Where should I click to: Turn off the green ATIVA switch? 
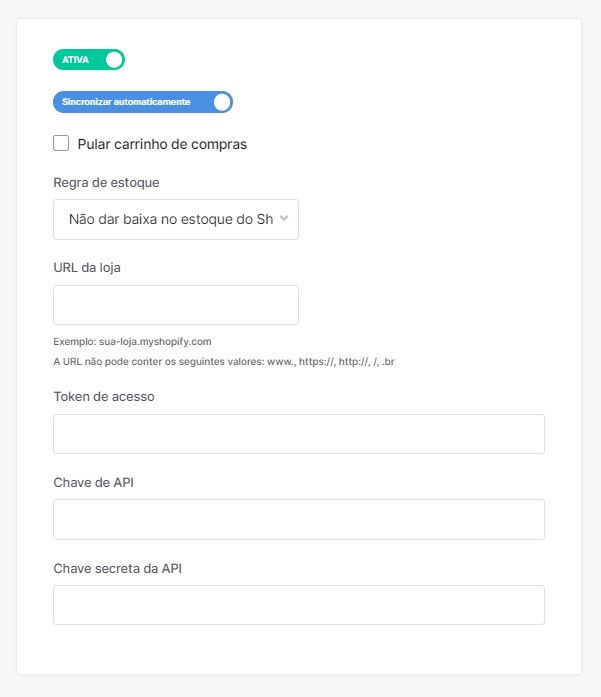click(x=89, y=60)
